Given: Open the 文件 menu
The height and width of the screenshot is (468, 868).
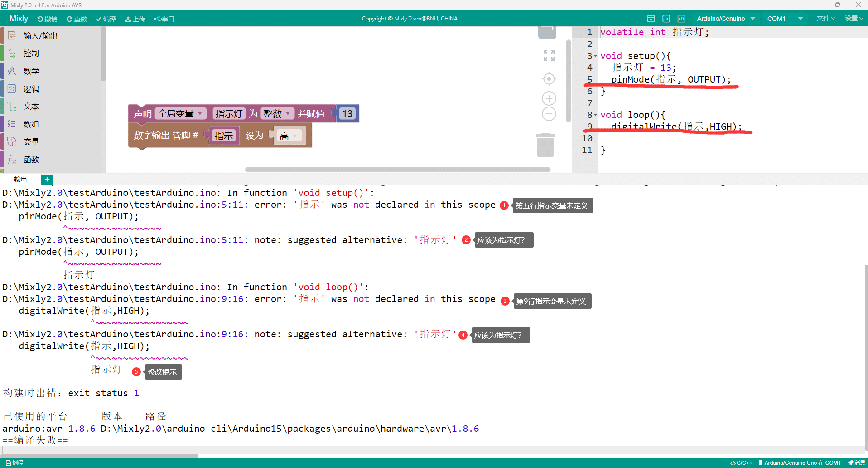Looking at the screenshot, I should click(826, 19).
